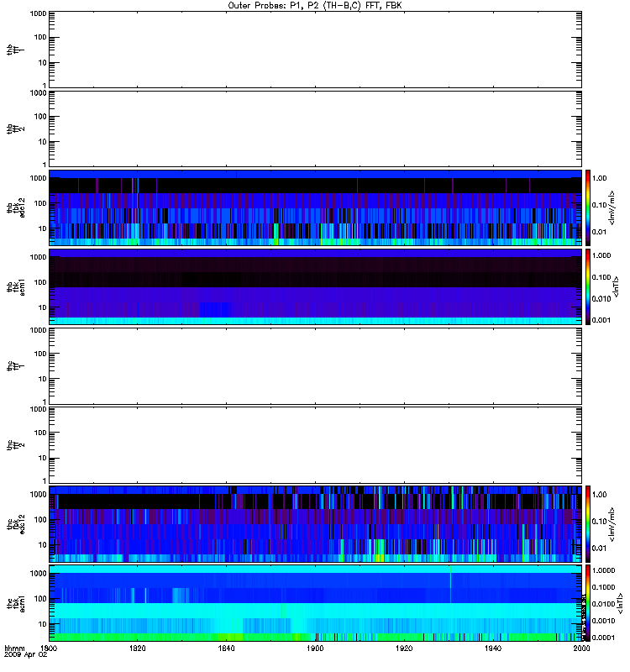Click the 1800 time axis label
630x672 pixels.
[x=49, y=648]
